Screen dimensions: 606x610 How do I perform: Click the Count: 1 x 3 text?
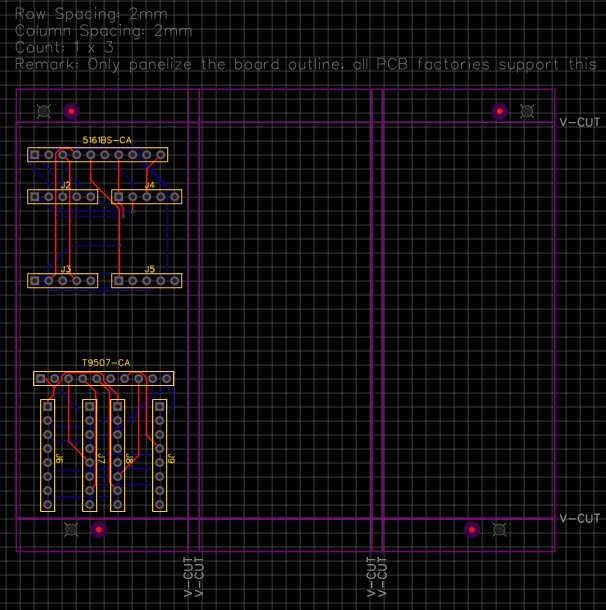(x=64, y=47)
